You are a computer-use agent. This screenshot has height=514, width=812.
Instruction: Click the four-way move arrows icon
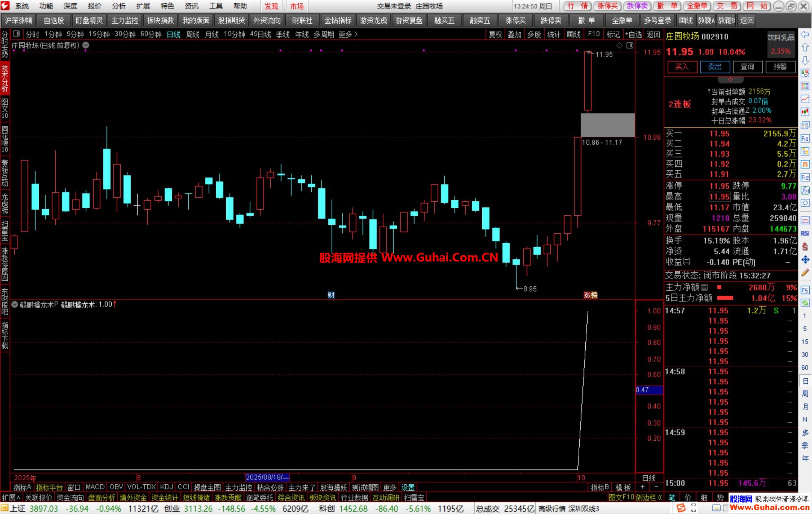[805, 260]
